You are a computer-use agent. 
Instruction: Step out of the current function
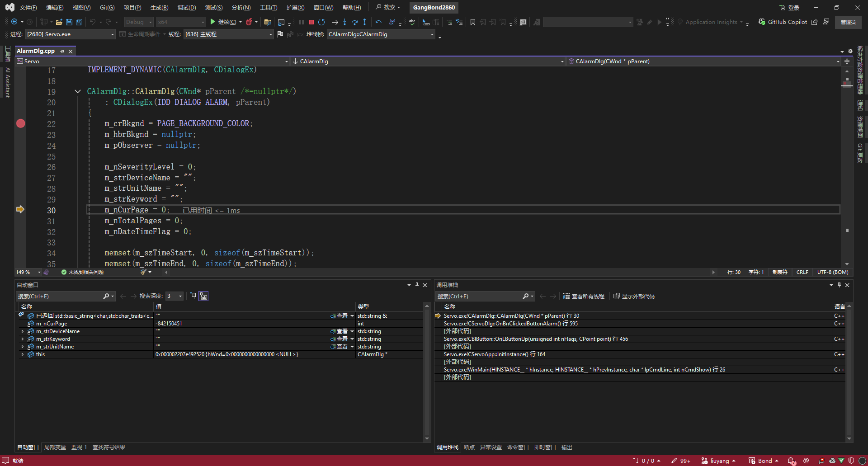coord(364,22)
